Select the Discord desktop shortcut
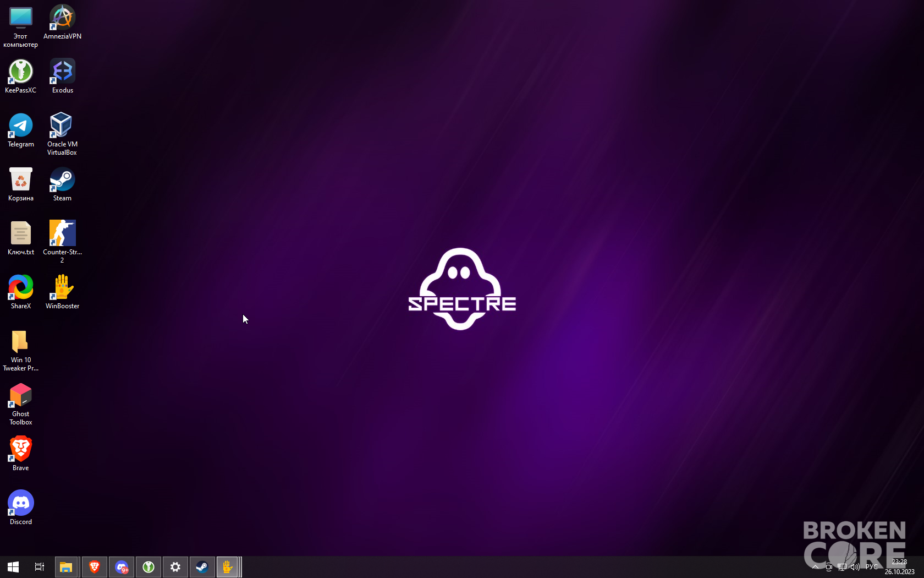The width and height of the screenshot is (924, 578). 20,508
